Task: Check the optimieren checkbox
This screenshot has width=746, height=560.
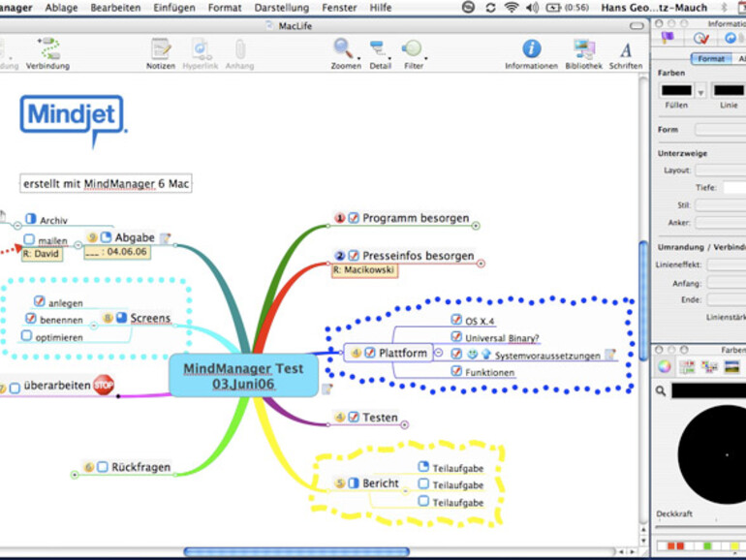Action: [27, 336]
